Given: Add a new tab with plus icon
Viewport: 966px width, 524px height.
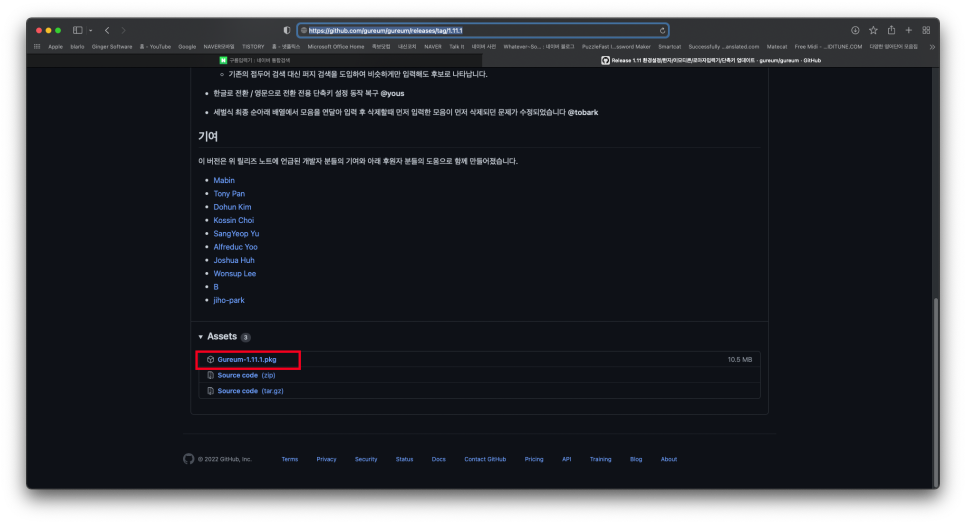Looking at the screenshot, I should [908, 30].
